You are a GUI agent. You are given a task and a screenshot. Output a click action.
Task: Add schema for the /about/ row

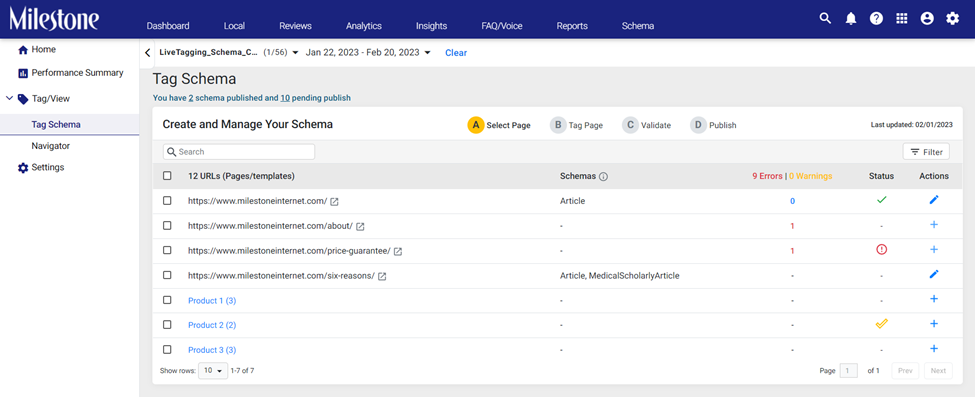pos(934,225)
